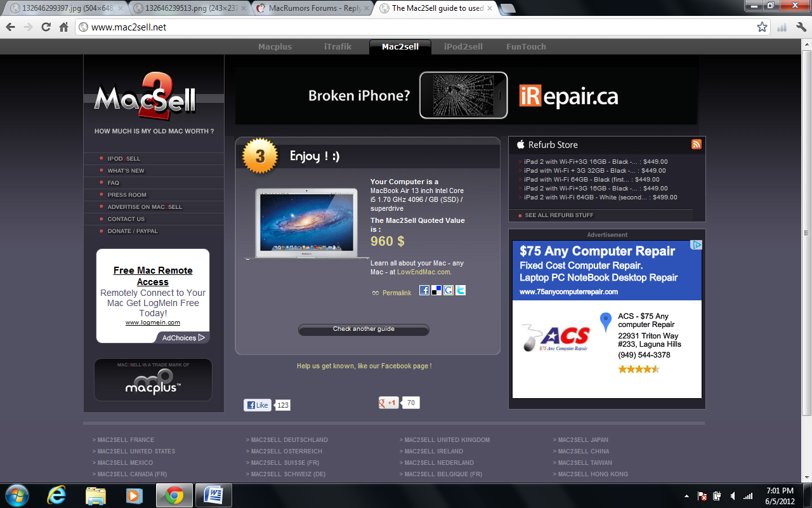Switch to the Macplus site tab
Image resolution: width=812 pixels, height=508 pixels.
pyautogui.click(x=275, y=46)
